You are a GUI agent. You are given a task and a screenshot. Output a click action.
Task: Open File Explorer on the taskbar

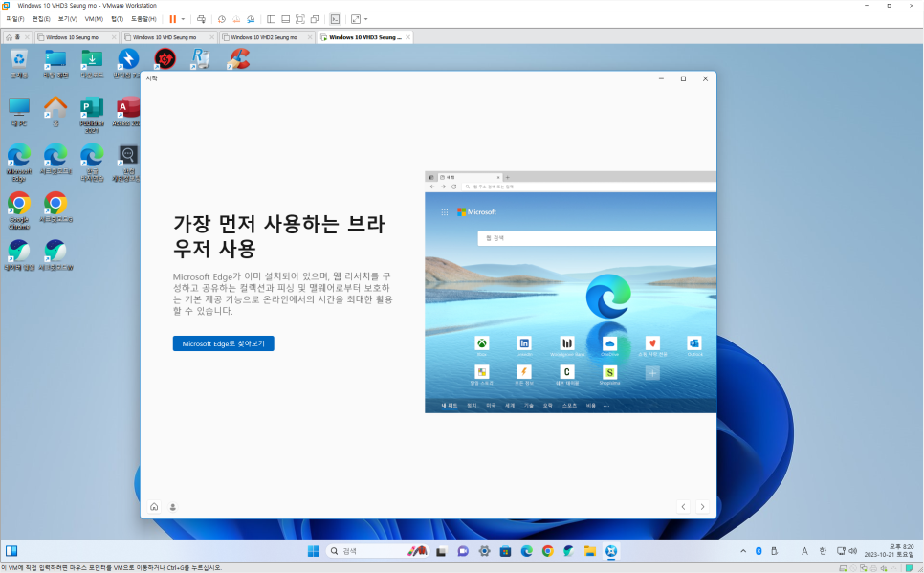click(x=590, y=551)
